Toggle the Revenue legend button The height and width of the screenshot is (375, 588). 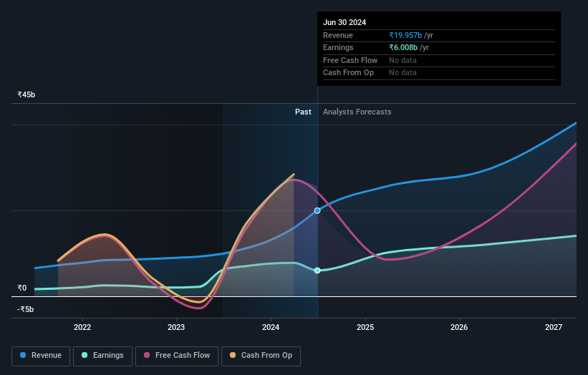41,356
